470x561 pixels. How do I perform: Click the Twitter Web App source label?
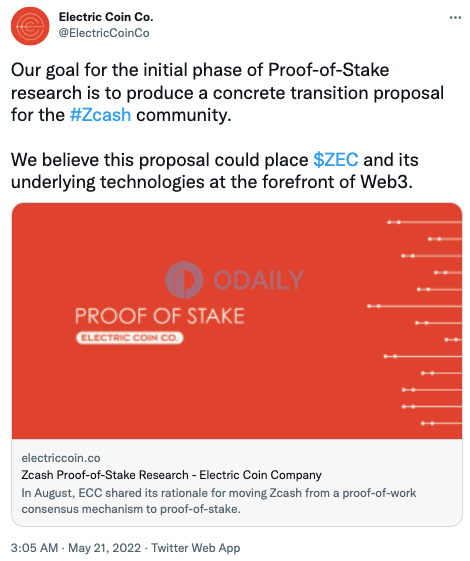click(195, 548)
